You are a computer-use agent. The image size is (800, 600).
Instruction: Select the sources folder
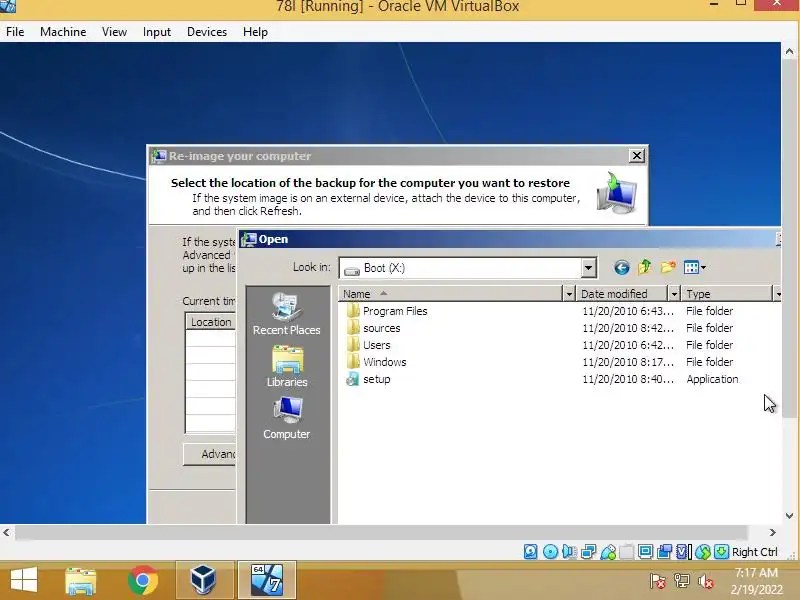[373, 328]
